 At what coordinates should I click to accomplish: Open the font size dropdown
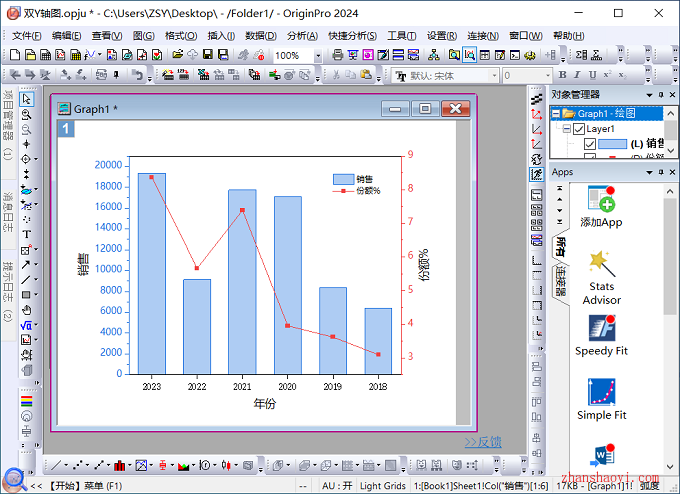[x=548, y=75]
